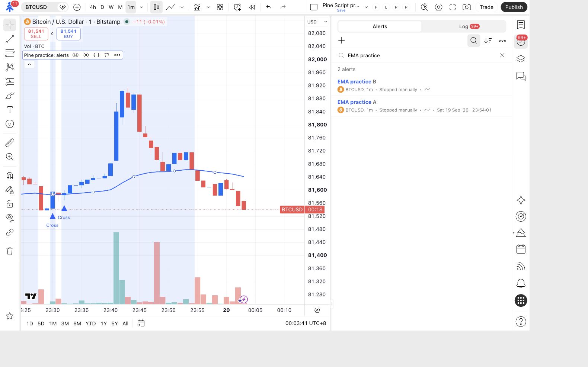
Task: Open the EMA practice B alert
Action: pos(422,86)
